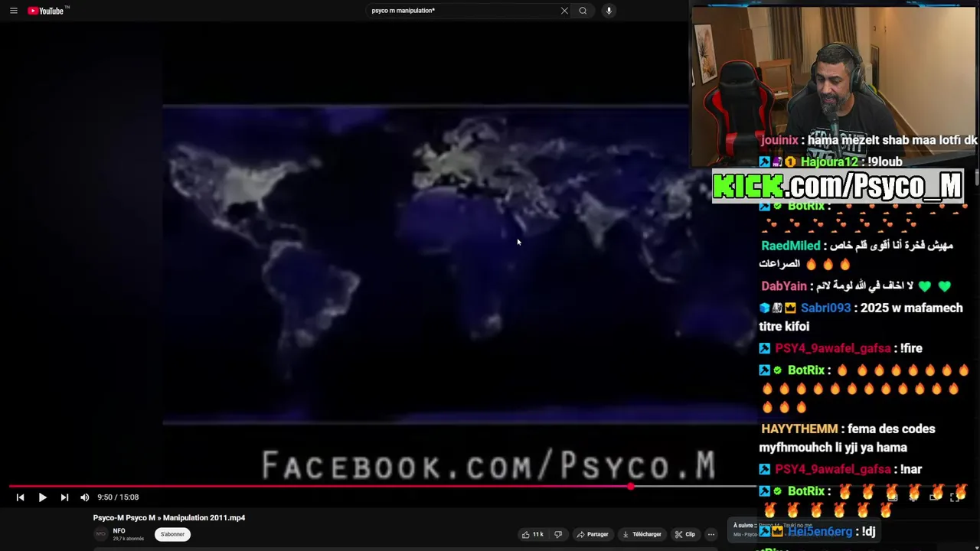Viewport: 980px width, 551px height.
Task: Click the 'À suivre' up-next label
Action: [743, 526]
